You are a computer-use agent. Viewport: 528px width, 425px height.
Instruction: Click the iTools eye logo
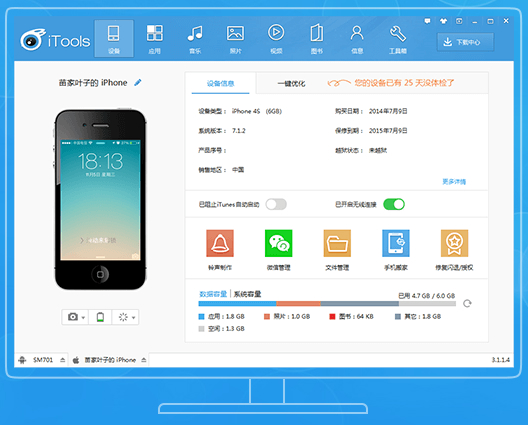[32, 40]
